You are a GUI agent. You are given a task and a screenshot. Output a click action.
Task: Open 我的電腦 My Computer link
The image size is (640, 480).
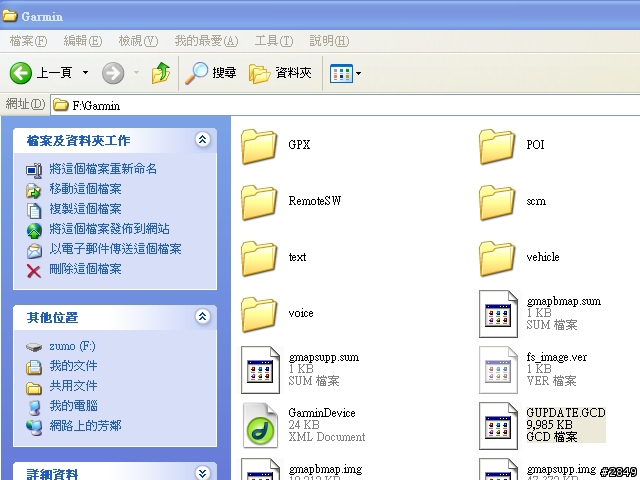coord(73,406)
